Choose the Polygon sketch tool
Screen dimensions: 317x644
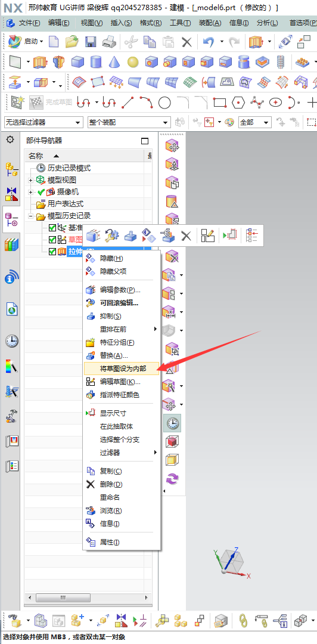[238, 103]
